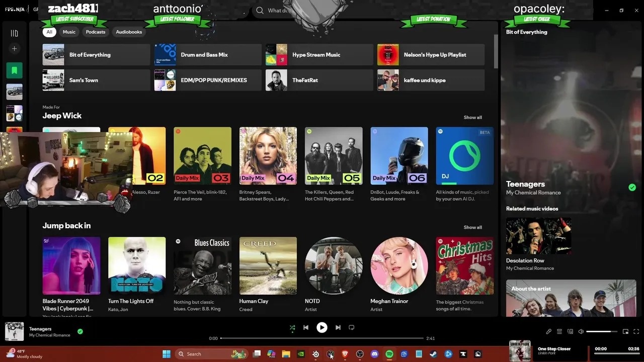Seek on the song progress bar
The width and height of the screenshot is (644, 362).
coord(322,338)
